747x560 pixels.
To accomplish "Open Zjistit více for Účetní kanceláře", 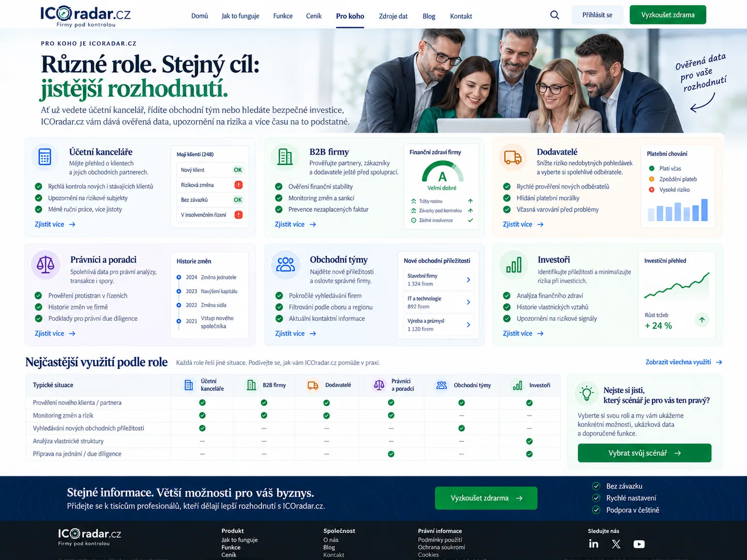I will point(55,224).
